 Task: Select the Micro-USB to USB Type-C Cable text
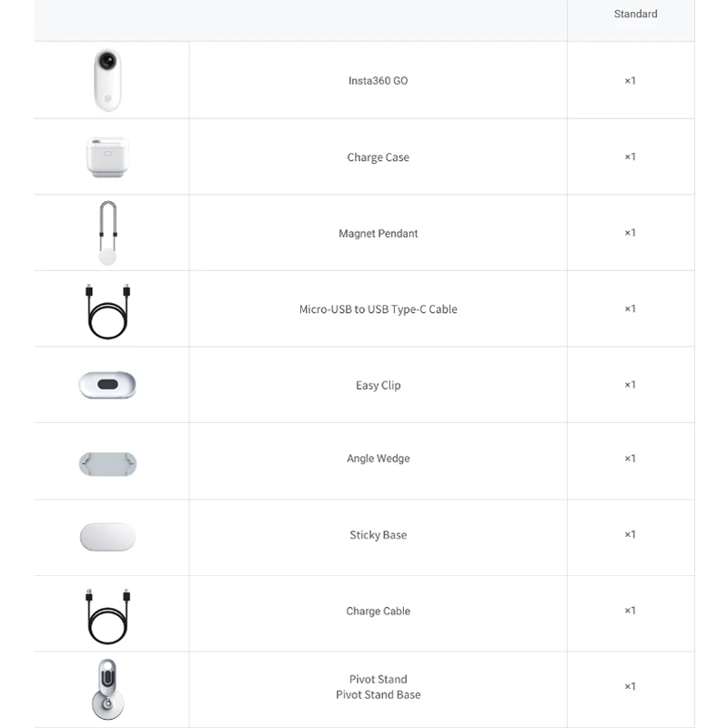point(378,309)
